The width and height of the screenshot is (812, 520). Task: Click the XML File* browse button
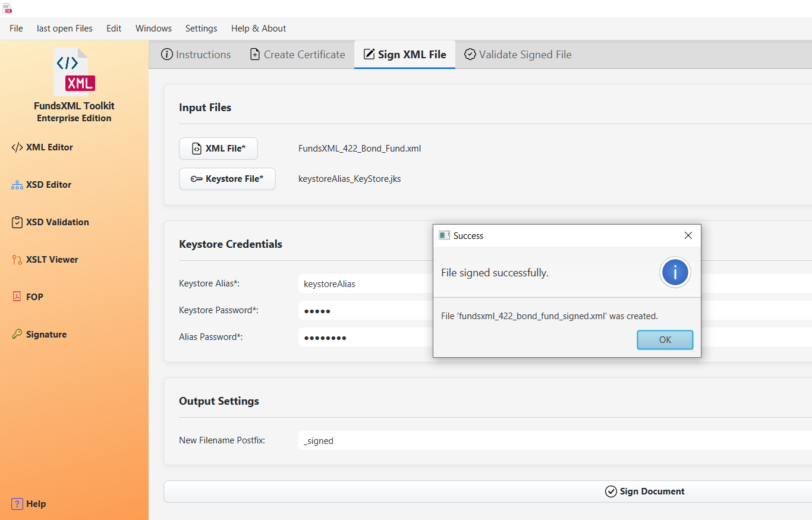[218, 149]
